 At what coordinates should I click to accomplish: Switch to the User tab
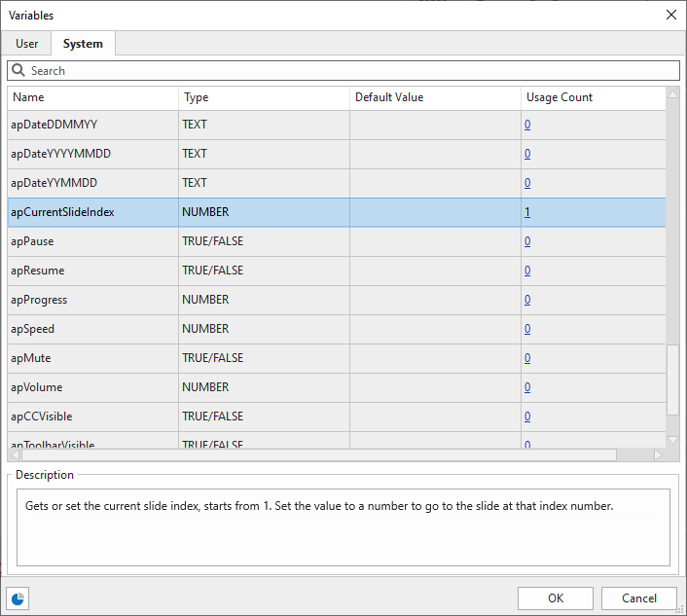(x=27, y=44)
